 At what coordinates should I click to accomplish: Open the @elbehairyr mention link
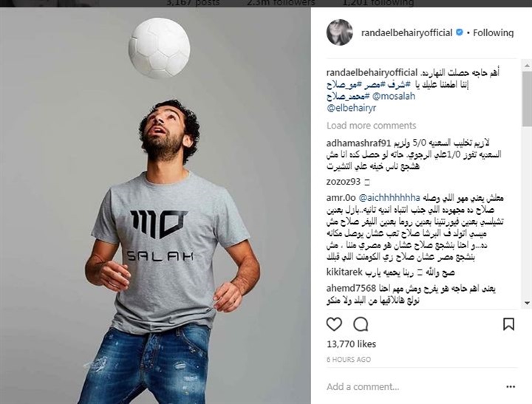pos(351,108)
